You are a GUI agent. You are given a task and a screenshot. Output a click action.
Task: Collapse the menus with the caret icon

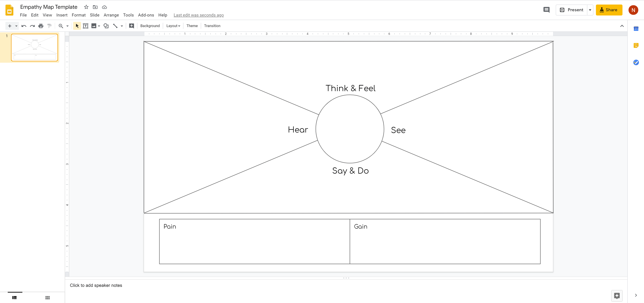coord(622,26)
